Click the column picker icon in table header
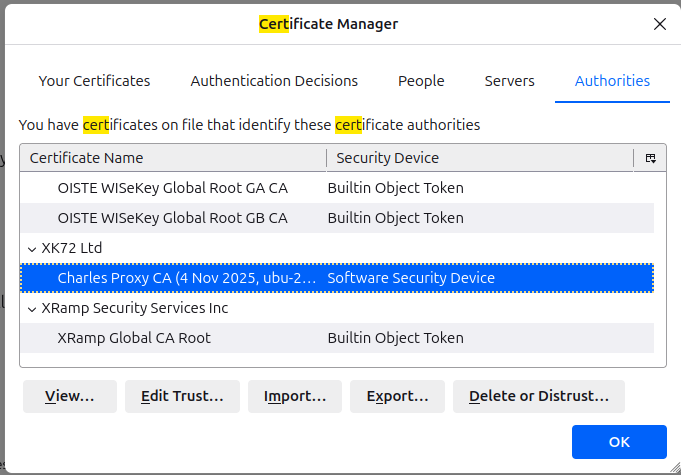The image size is (681, 475). pos(650,158)
